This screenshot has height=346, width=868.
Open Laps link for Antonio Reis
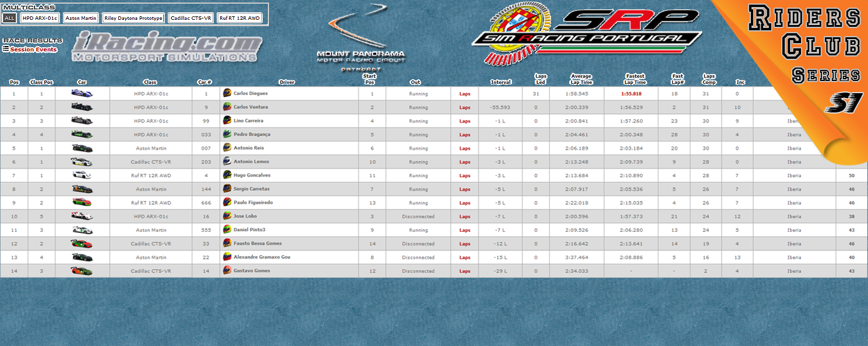point(464,149)
